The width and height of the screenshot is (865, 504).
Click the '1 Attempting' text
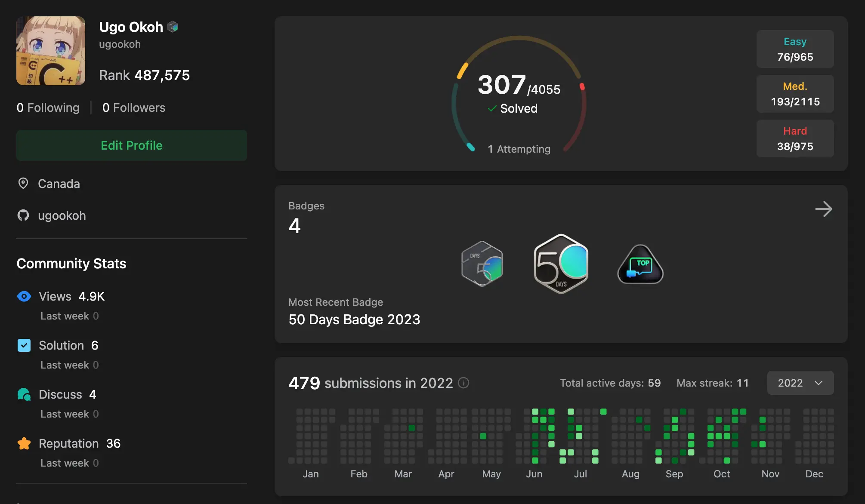pyautogui.click(x=519, y=149)
